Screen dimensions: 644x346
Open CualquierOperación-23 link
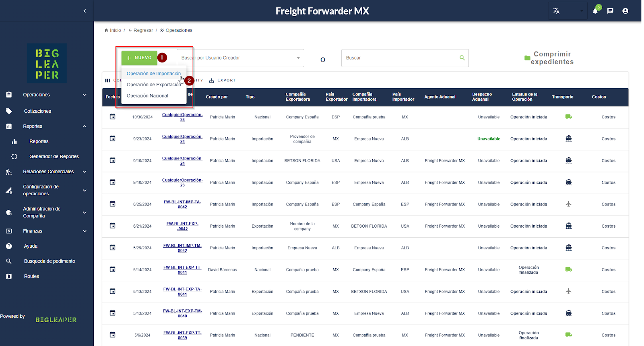[182, 183]
